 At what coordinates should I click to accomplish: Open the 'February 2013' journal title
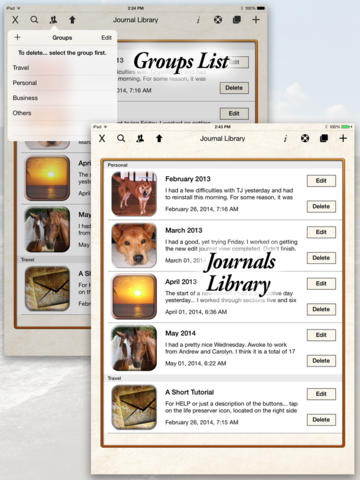(188, 179)
